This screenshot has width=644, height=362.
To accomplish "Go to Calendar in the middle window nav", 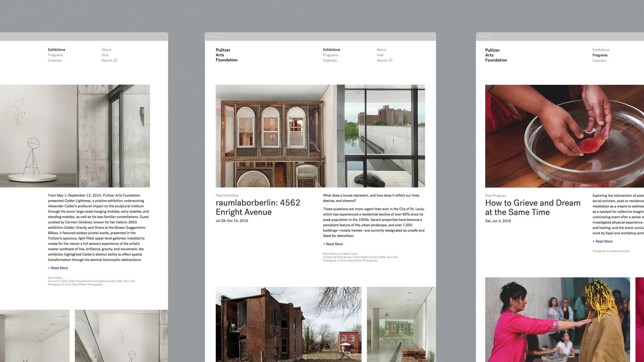I will (x=330, y=61).
